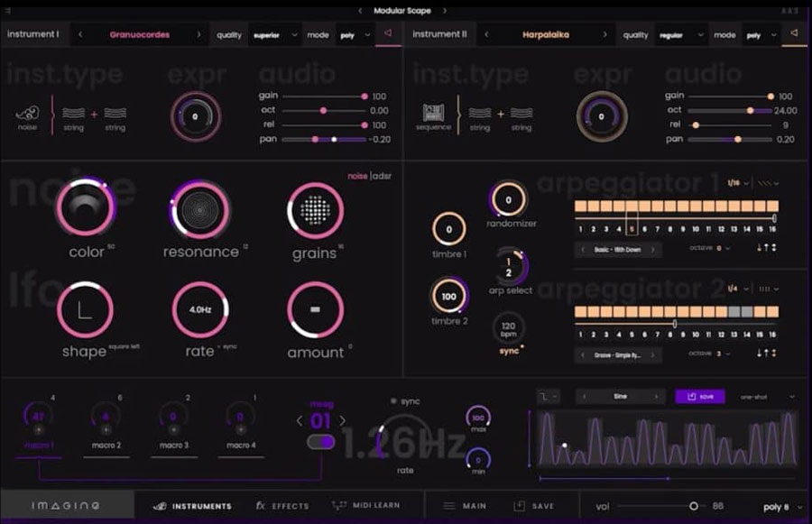
Task: Click the mseg min knob
Action: tap(477, 459)
